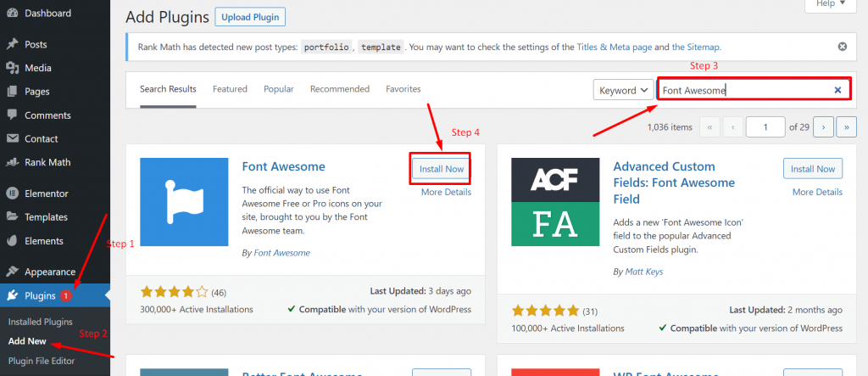The width and height of the screenshot is (868, 376).
Task: Open the Font Awesome author link
Action: (281, 253)
